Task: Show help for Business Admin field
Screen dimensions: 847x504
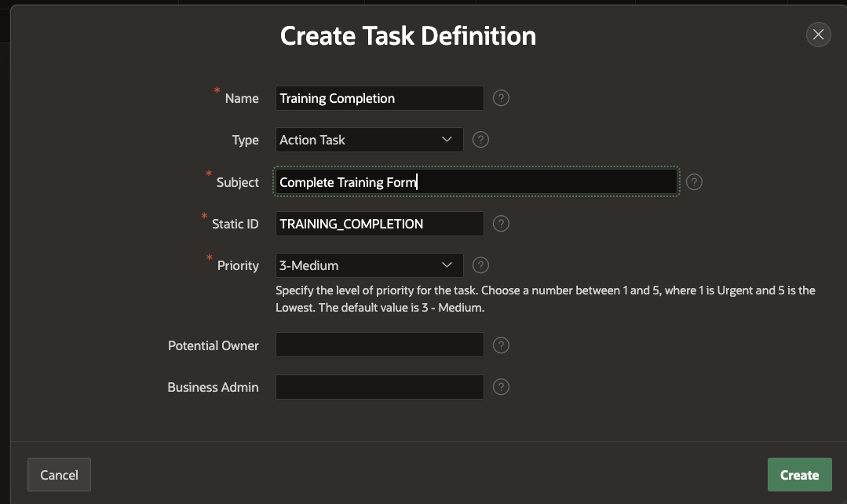Action: tap(501, 387)
